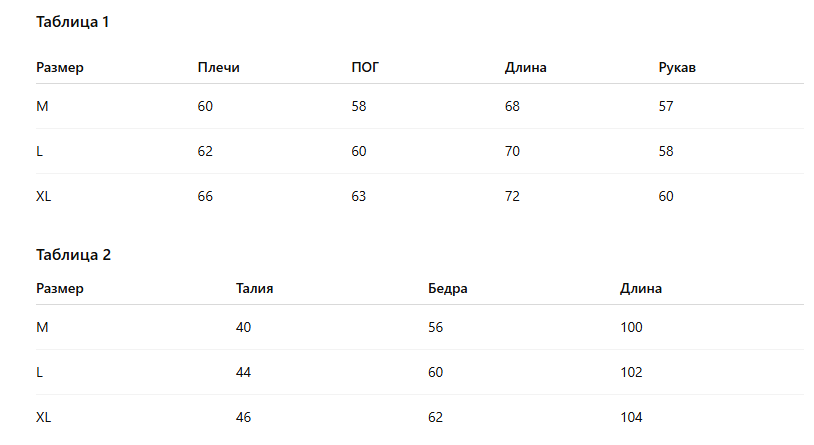
Task: Select the value 44 in the Талия column
Action: 244,372
